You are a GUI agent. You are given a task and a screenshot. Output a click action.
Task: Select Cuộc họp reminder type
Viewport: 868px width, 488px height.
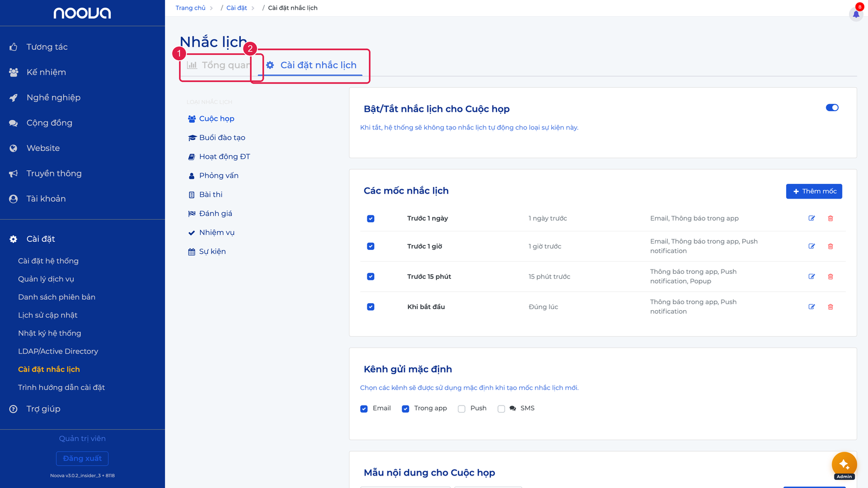click(x=211, y=119)
